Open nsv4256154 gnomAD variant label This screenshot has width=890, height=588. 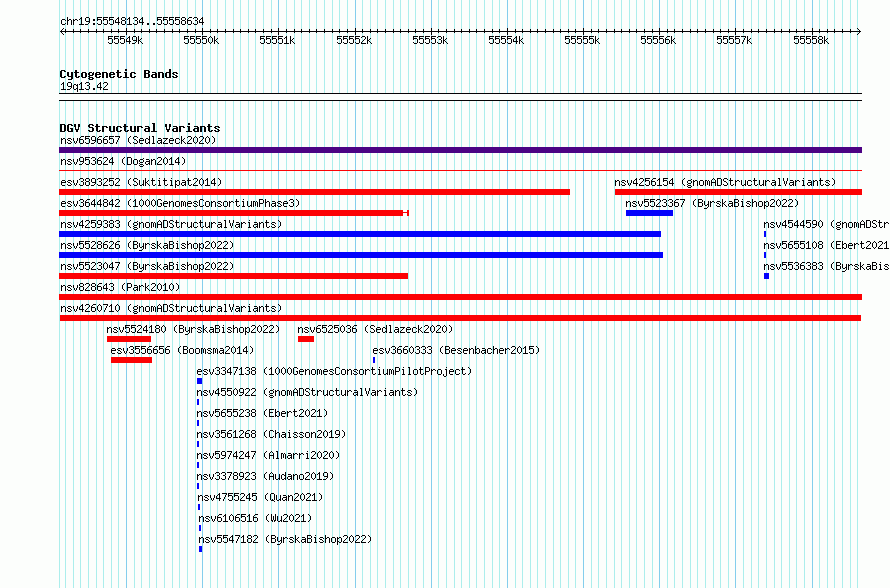click(725, 182)
